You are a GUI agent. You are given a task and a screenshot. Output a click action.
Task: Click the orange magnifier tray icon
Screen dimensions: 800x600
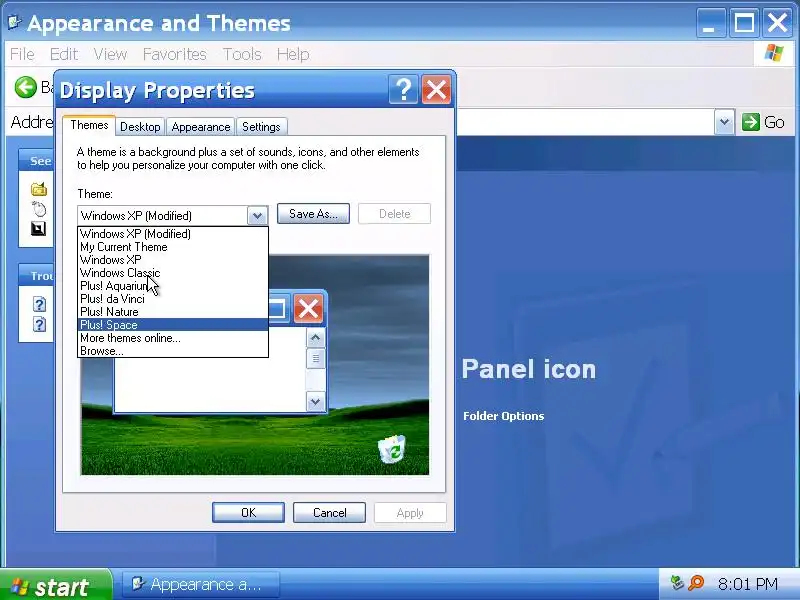(x=696, y=583)
